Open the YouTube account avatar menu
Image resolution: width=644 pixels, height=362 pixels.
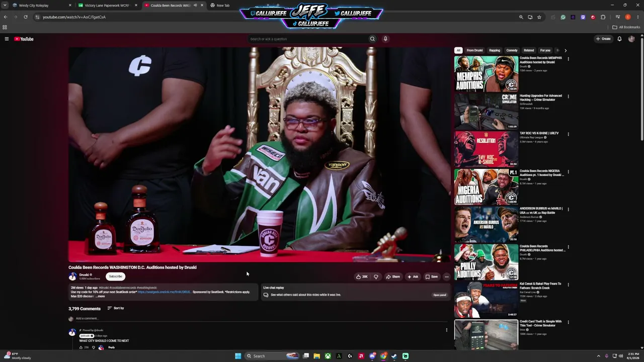coord(631,39)
